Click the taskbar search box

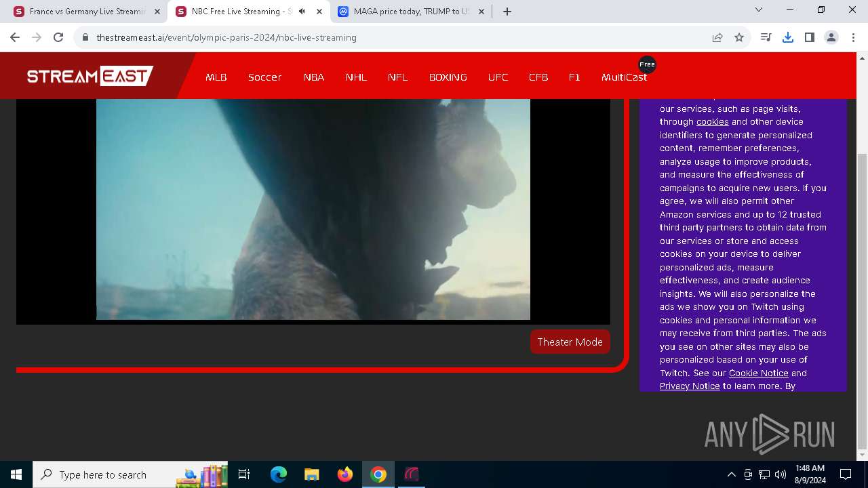click(130, 474)
